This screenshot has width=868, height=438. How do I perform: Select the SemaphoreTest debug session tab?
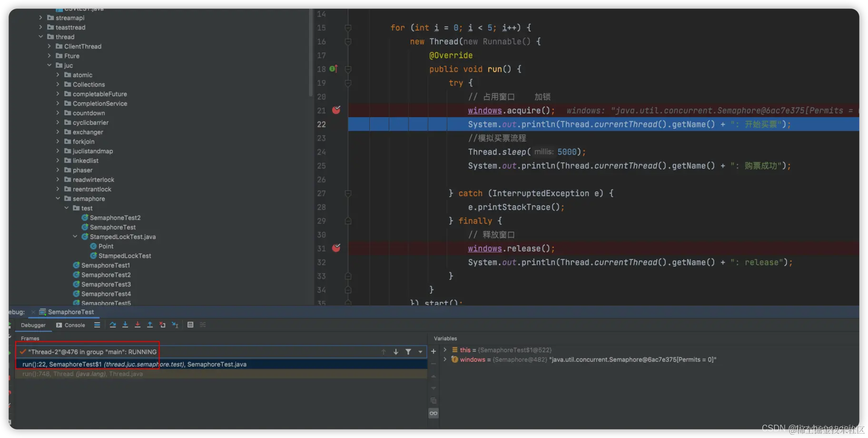coord(67,312)
